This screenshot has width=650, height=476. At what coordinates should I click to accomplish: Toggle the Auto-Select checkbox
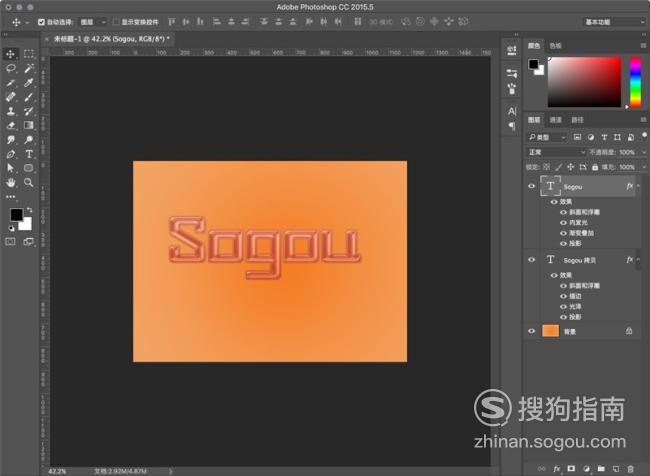point(41,22)
